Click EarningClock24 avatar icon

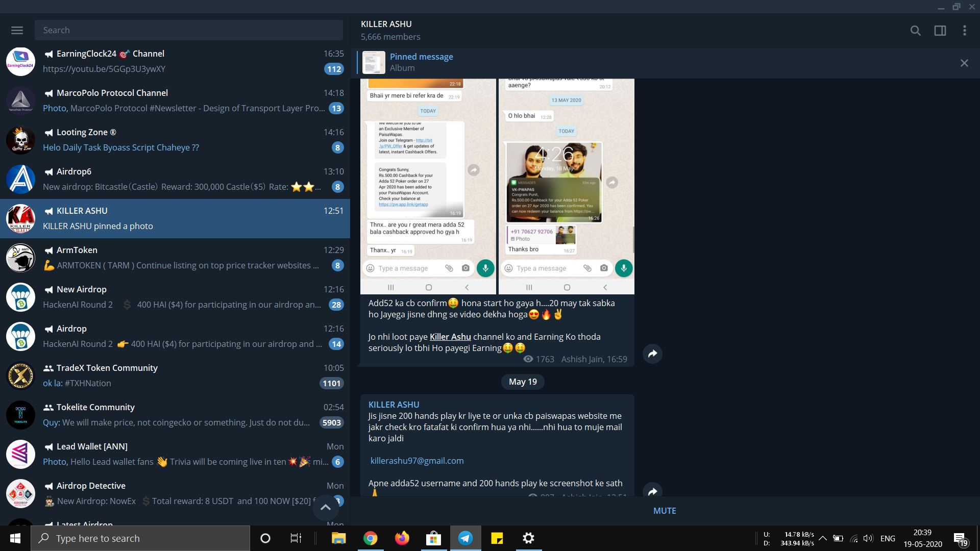pos(20,61)
